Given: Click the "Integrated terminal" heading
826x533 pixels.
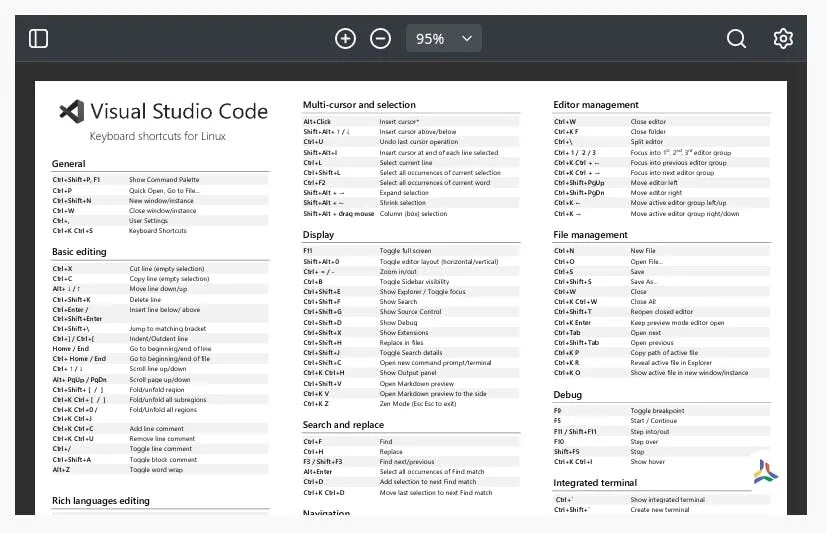Looking at the screenshot, I should click(595, 484).
